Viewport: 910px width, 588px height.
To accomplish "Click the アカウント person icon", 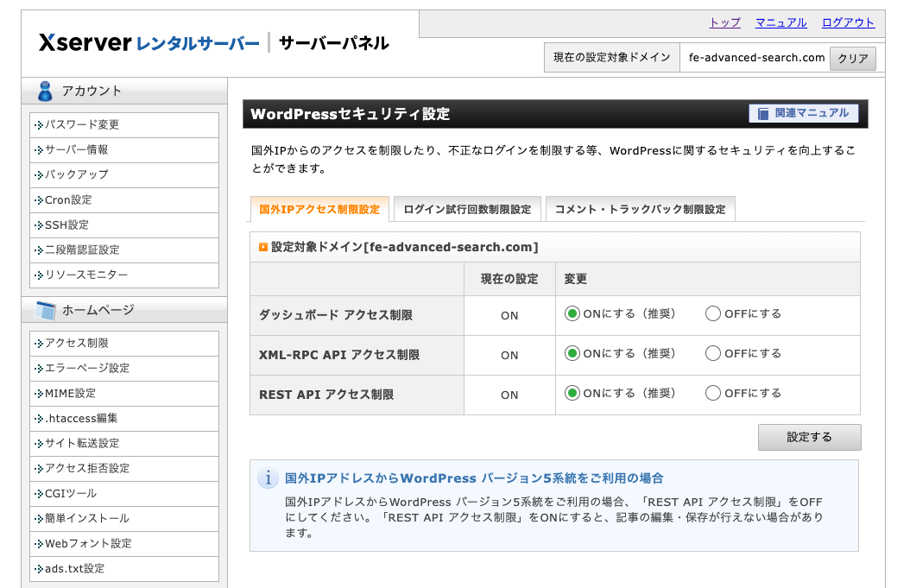I will 45,92.
